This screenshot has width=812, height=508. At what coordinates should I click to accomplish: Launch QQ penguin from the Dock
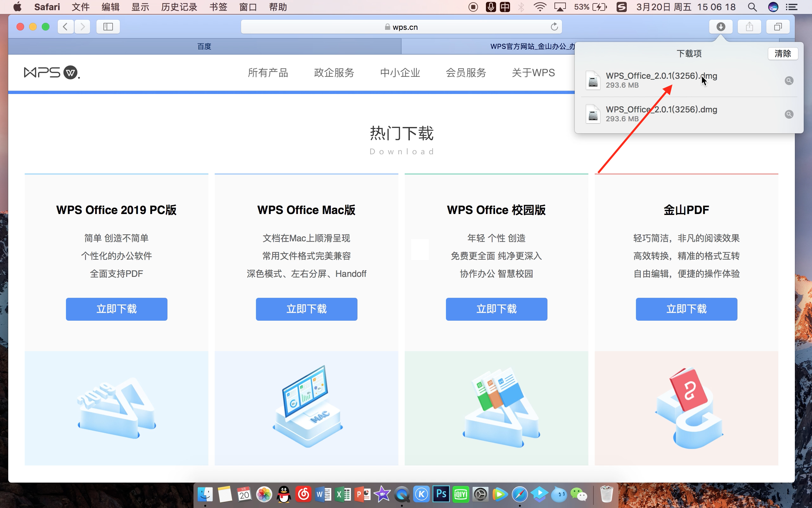tap(284, 495)
